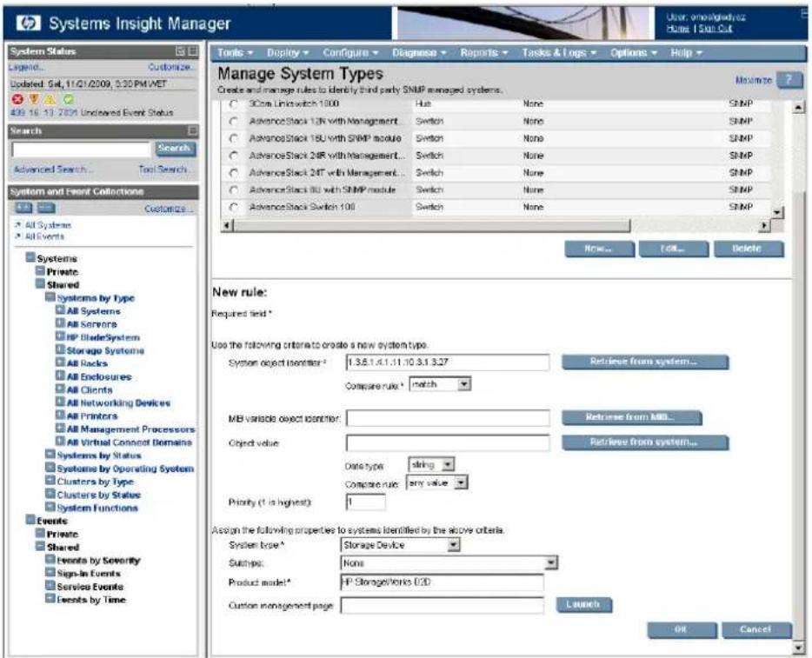Image resolution: width=812 pixels, height=658 pixels.
Task: Open the Advanced Search link
Action: (53, 169)
